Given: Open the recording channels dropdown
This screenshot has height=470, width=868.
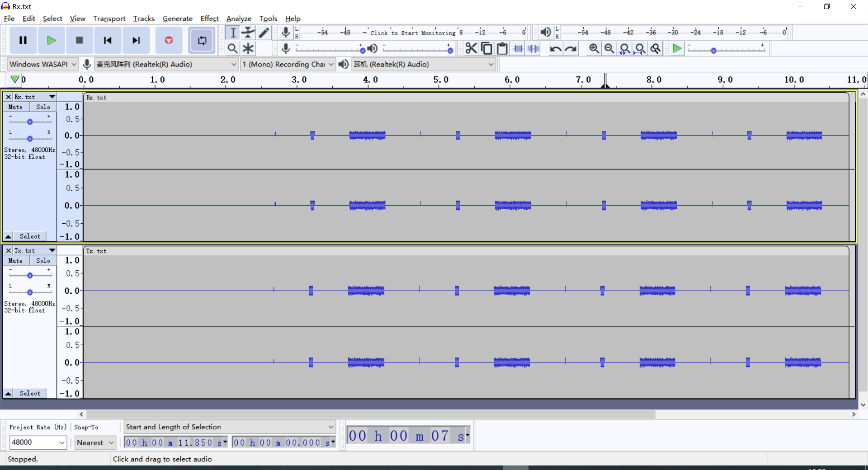Looking at the screenshot, I should coord(288,64).
